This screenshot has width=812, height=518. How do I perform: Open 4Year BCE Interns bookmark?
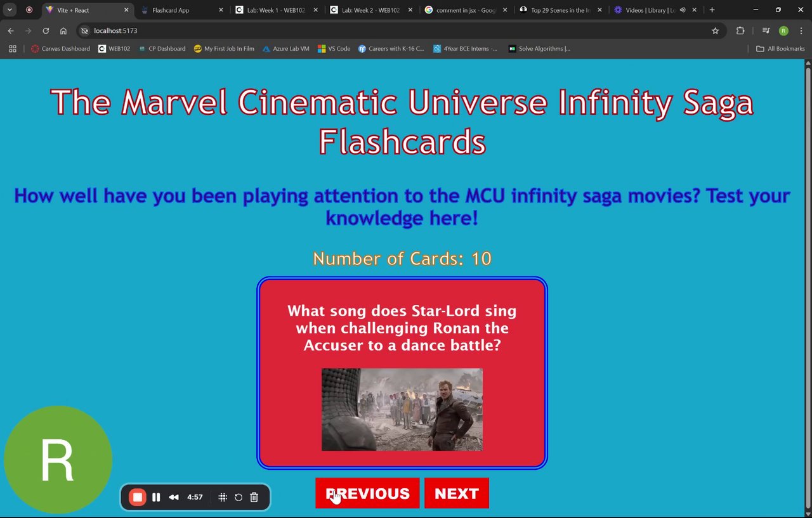[x=466, y=48]
